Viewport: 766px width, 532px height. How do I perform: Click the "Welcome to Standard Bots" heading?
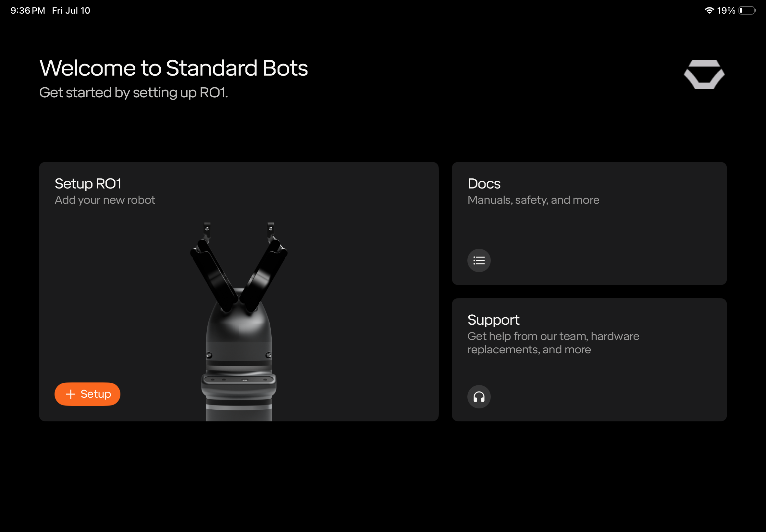pyautogui.click(x=173, y=68)
